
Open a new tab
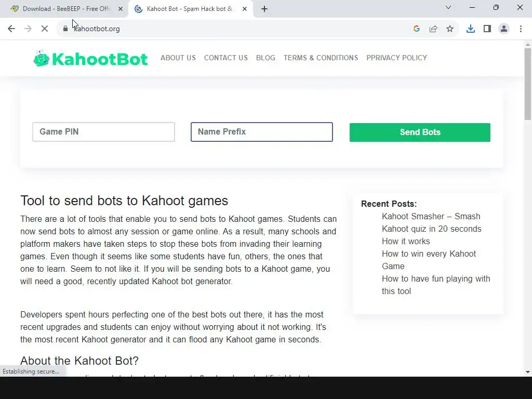click(x=264, y=9)
